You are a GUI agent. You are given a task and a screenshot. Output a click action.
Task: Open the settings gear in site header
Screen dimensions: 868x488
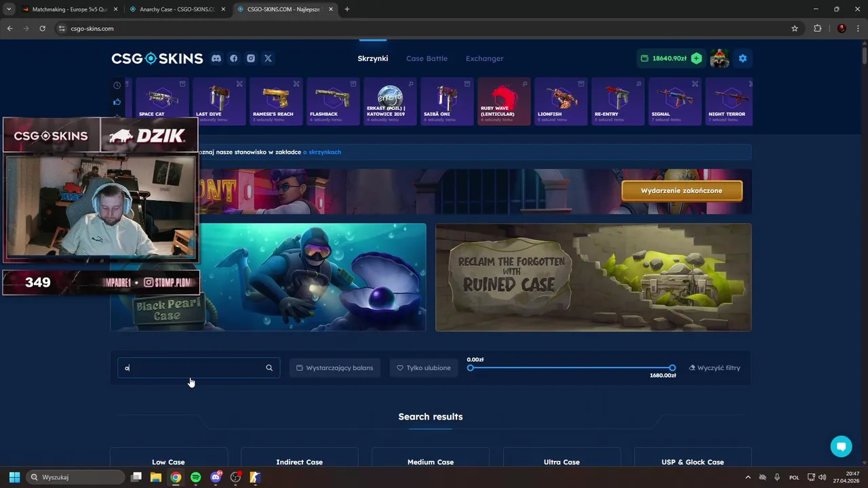coord(743,58)
